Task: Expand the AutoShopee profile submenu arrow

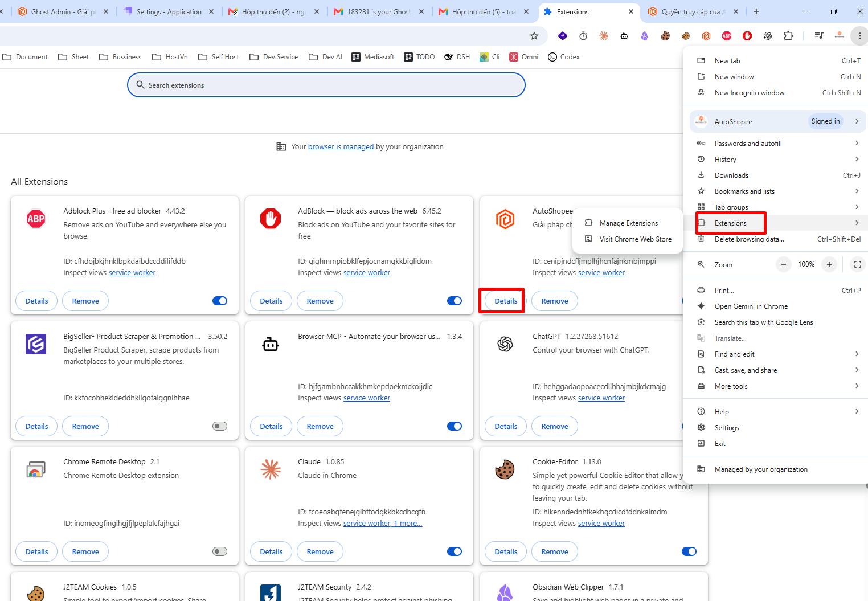Action: 857,121
